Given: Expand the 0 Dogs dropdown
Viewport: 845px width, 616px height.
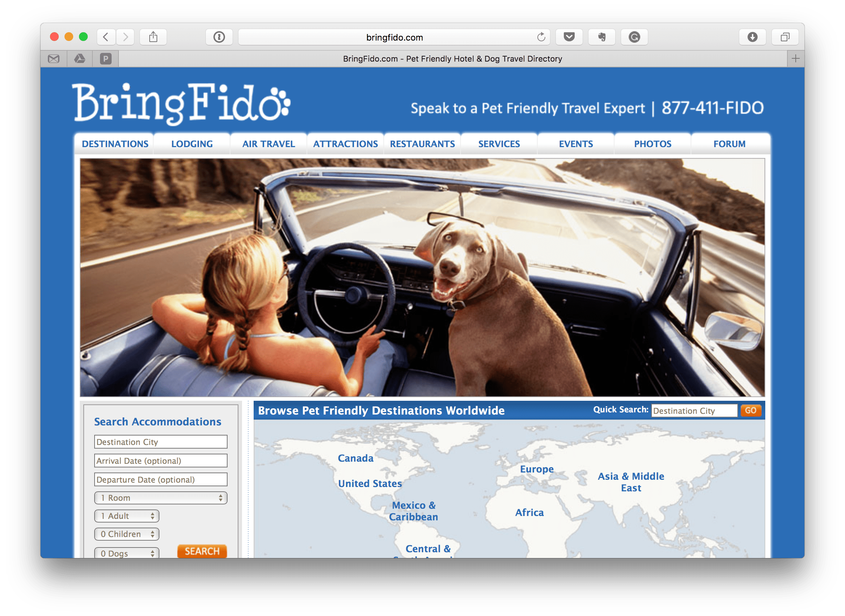Looking at the screenshot, I should [127, 553].
